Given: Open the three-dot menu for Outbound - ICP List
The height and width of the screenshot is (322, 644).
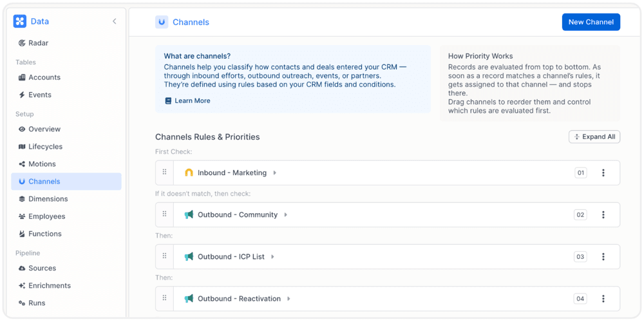Looking at the screenshot, I should (x=603, y=257).
